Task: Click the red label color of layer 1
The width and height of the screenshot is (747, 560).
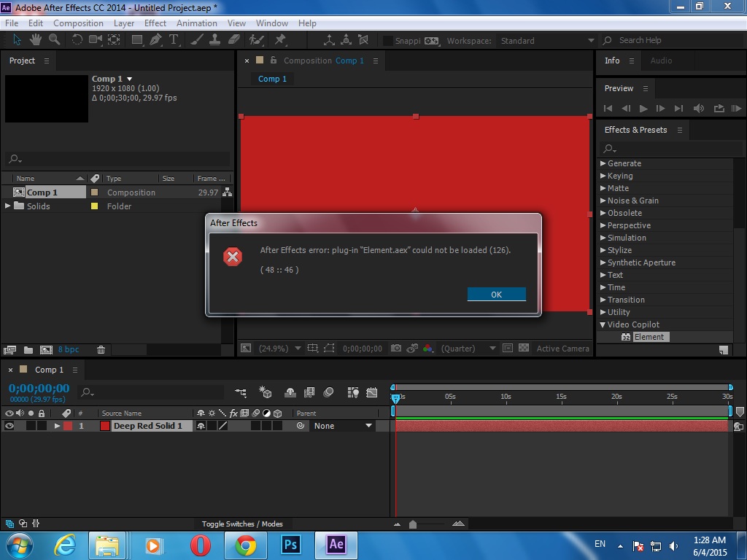Action: 68,426
